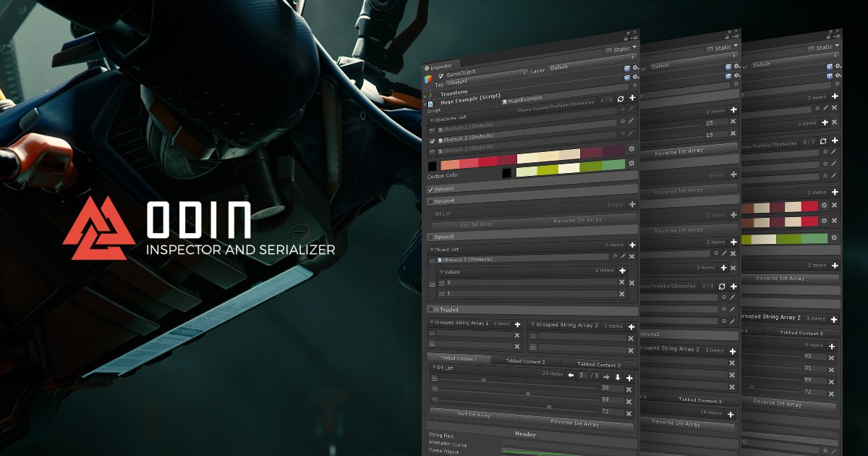Remove the value 1 entry from Values
The width and height of the screenshot is (868, 456).
(x=621, y=294)
